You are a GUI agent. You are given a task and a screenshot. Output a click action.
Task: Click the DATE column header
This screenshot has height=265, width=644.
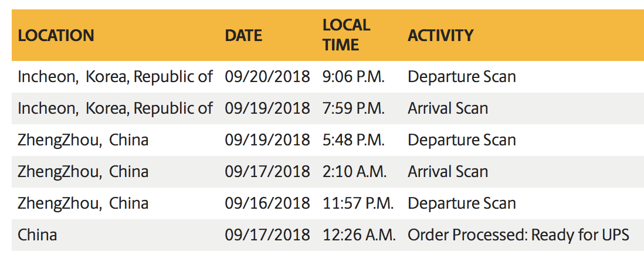(x=243, y=35)
